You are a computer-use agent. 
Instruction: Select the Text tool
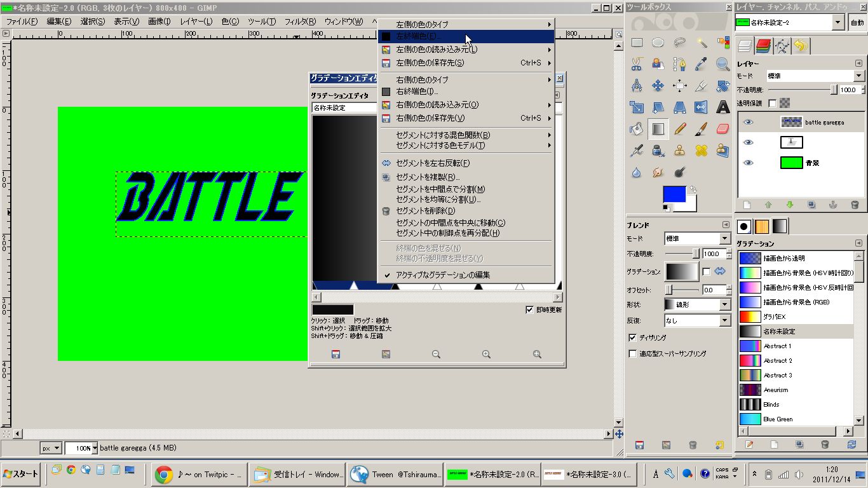(x=723, y=107)
